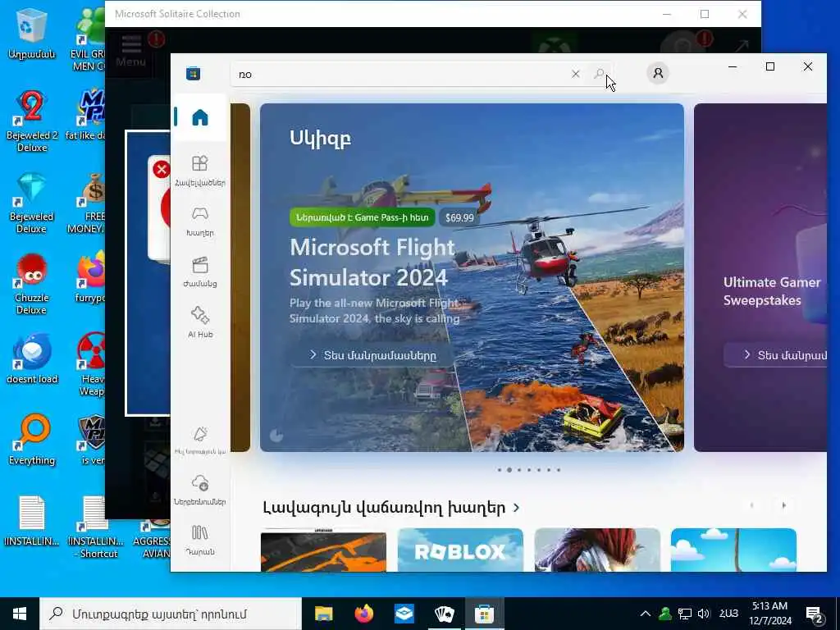
Task: Click the Included with Game Pass badge
Action: coord(362,217)
